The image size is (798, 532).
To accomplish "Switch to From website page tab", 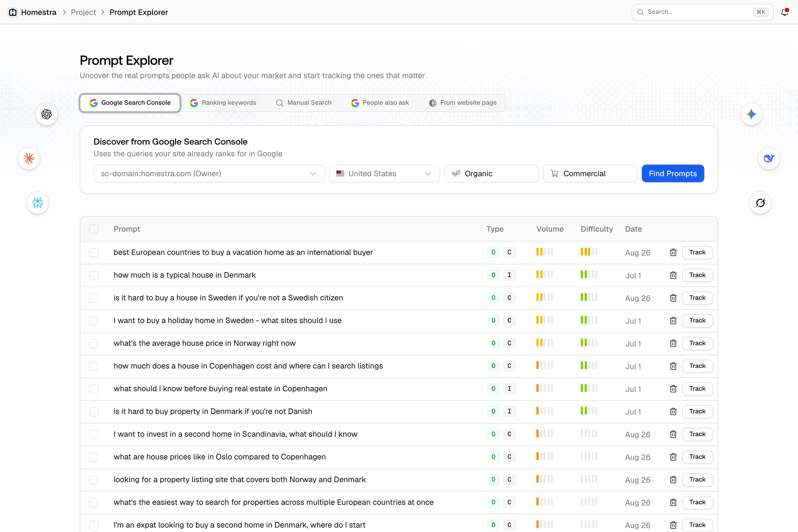I will point(463,103).
